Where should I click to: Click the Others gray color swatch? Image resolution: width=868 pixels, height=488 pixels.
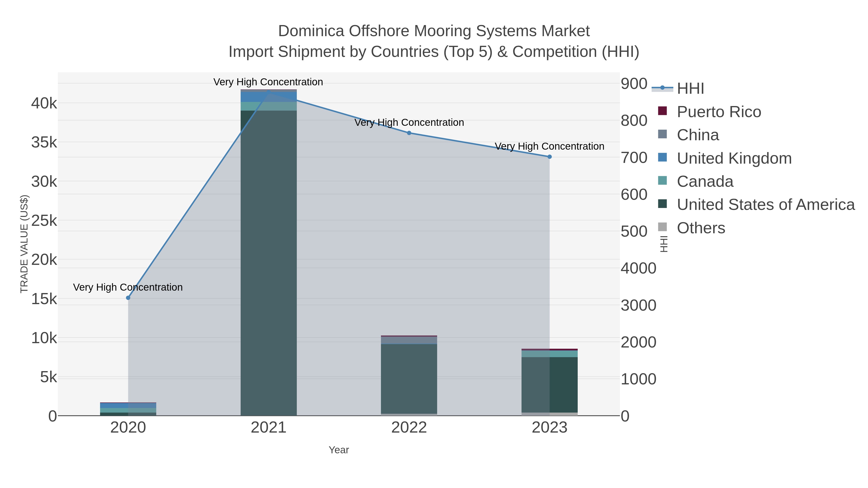click(x=663, y=227)
